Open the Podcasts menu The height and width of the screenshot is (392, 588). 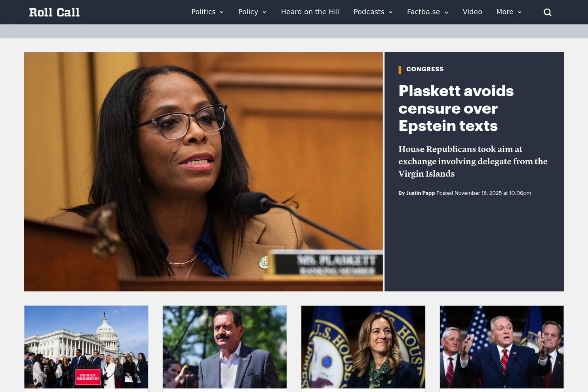click(x=369, y=12)
